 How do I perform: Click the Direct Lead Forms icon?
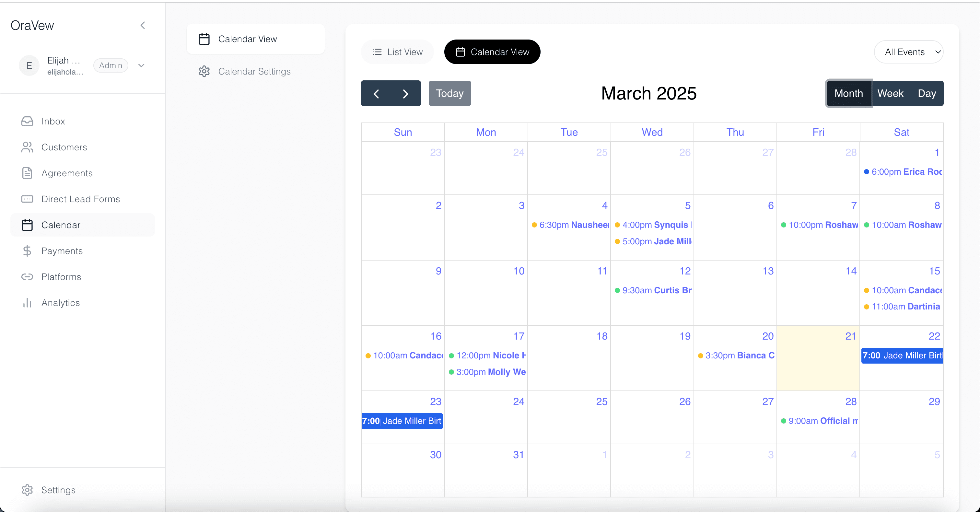tap(27, 199)
